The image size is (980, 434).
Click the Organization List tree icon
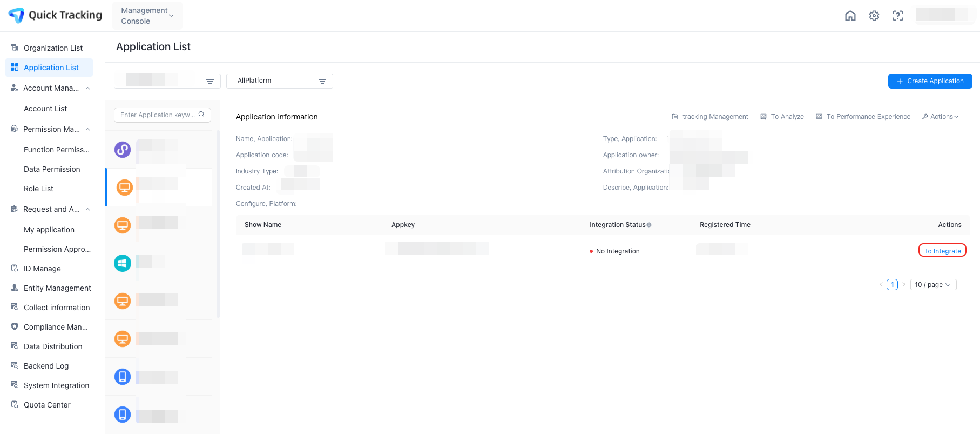[15, 48]
